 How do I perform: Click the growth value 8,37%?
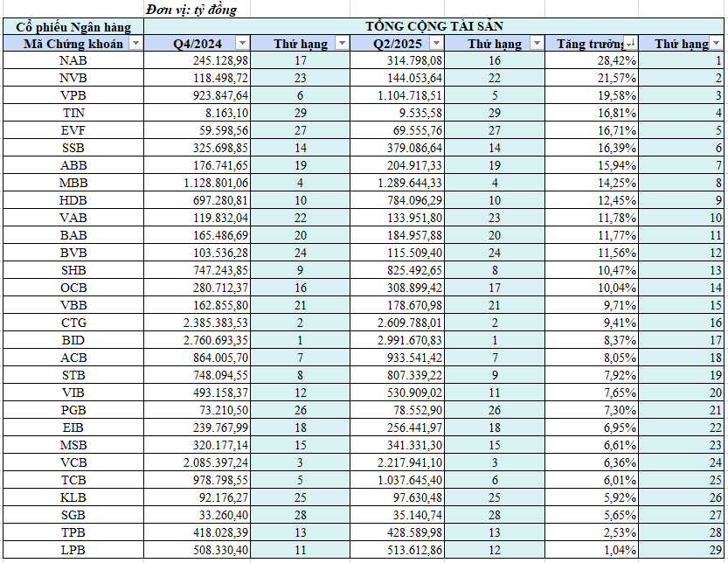pos(592,340)
